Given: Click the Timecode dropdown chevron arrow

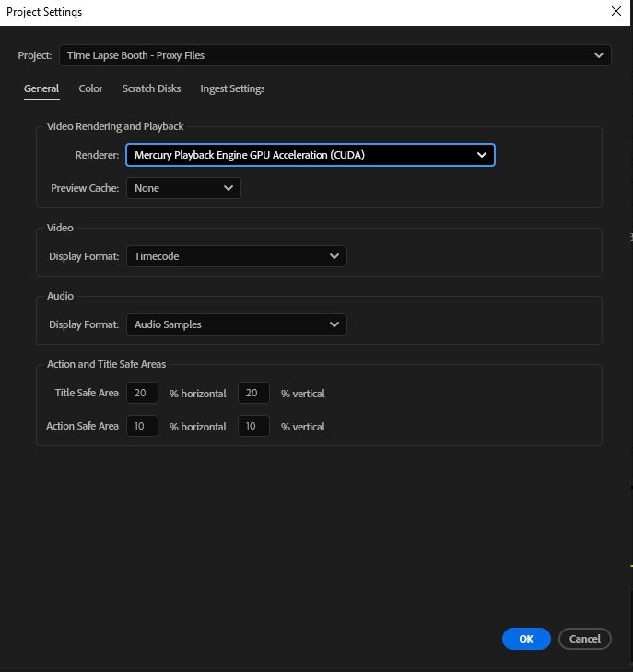Looking at the screenshot, I should click(x=334, y=256).
